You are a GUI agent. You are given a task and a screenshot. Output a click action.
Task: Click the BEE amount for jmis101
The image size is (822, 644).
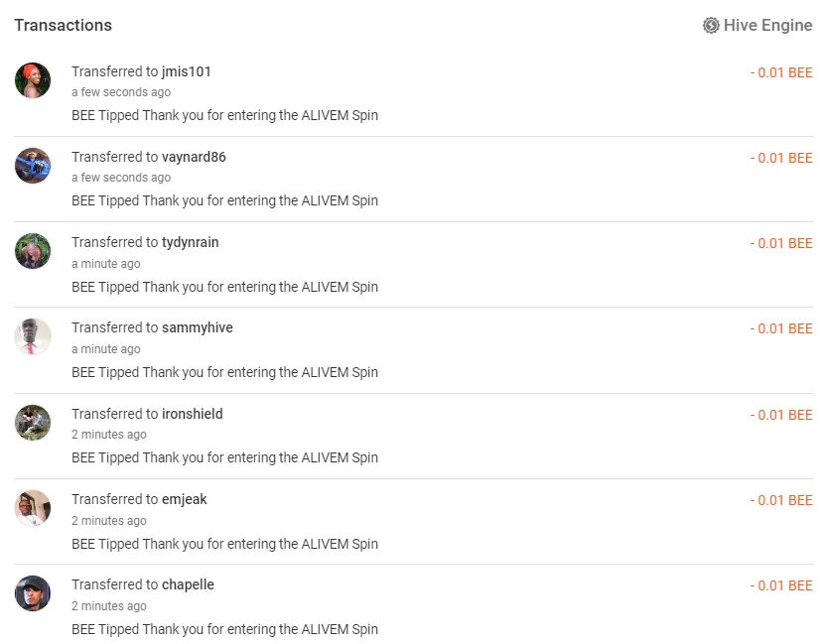click(780, 72)
